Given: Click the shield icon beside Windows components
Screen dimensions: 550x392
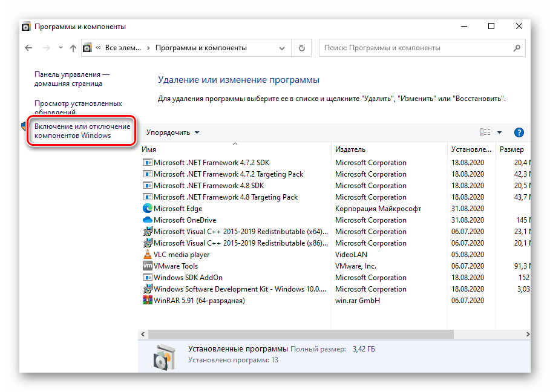Looking at the screenshot, I should coord(24,126).
